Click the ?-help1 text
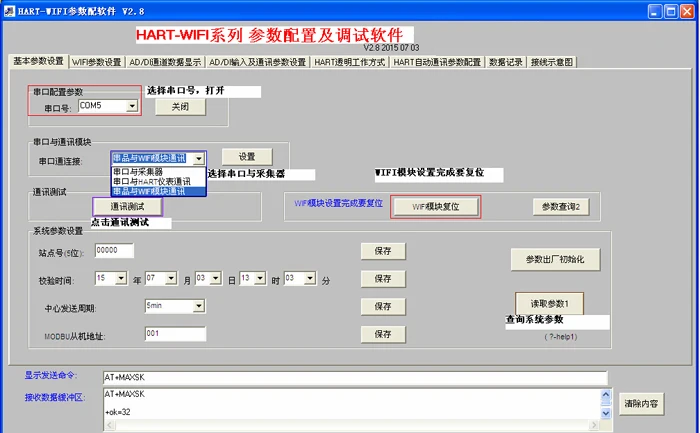 click(x=561, y=337)
